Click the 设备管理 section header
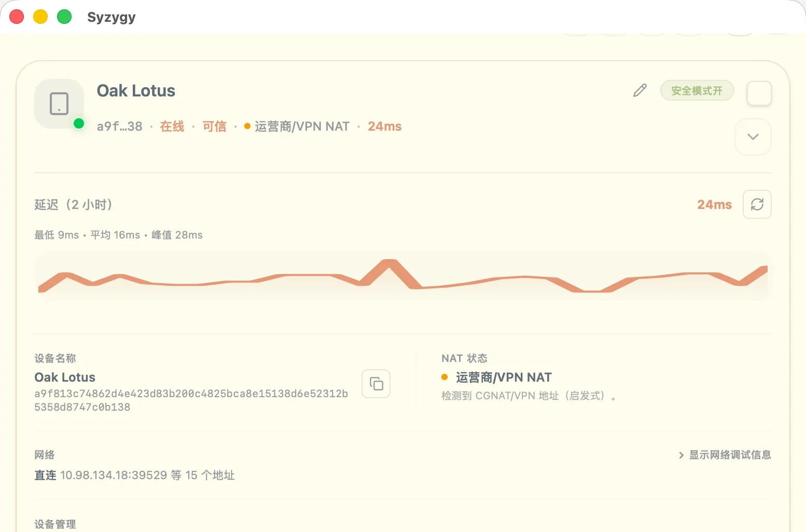This screenshot has height=532, width=806. tap(55, 524)
